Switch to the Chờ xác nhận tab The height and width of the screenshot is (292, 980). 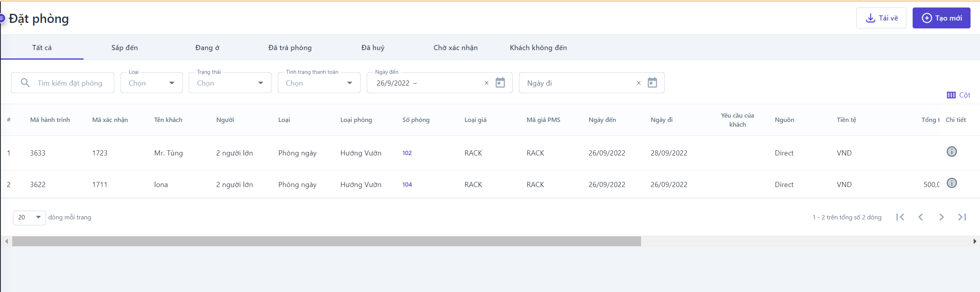[x=456, y=48]
